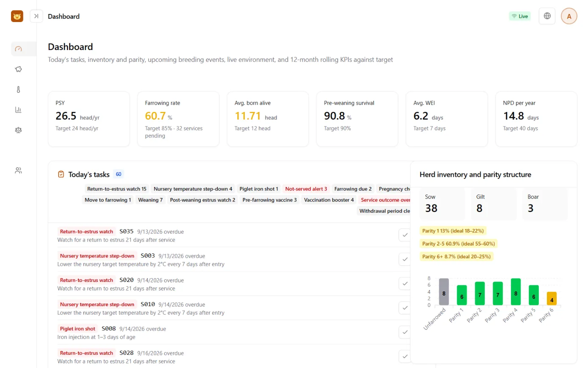Filter by Piglet iron shot 1 chip
The width and height of the screenshot is (588, 368).
259,189
